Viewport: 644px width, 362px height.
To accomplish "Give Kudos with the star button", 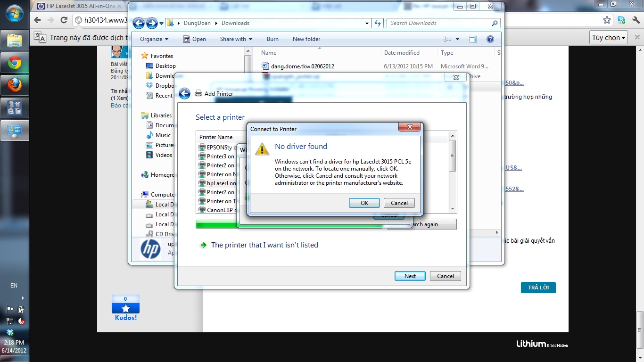I will point(125,308).
